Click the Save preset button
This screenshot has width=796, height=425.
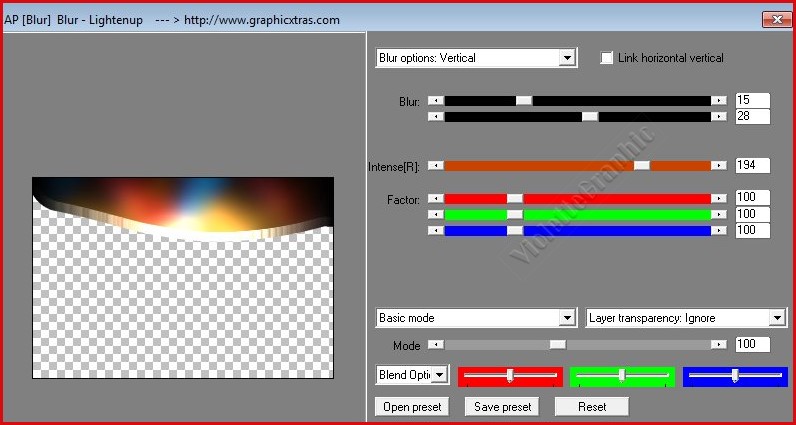point(502,407)
